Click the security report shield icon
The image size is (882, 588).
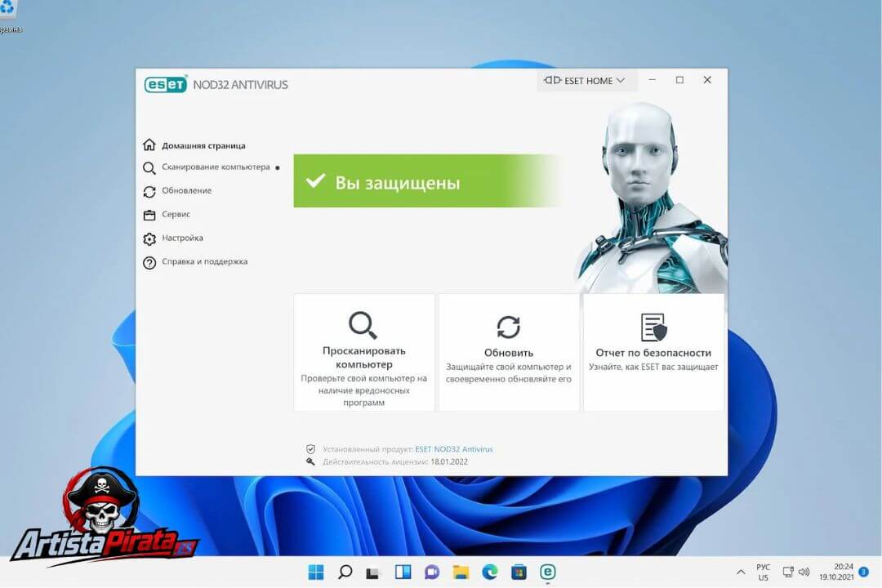pos(653,327)
